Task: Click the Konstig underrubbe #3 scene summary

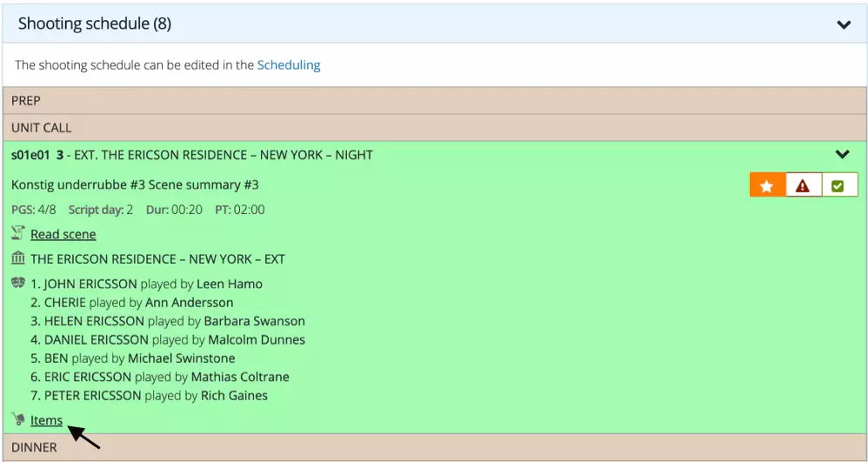Action: 135,185
